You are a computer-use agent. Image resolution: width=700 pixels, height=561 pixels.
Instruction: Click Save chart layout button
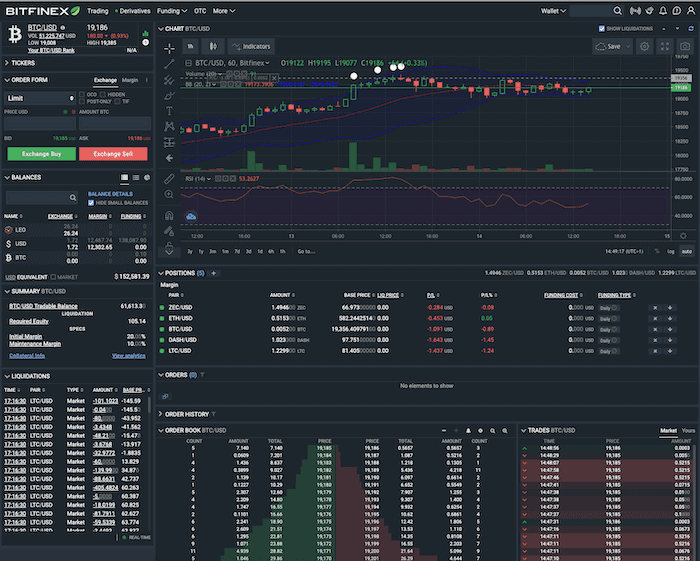click(x=612, y=46)
